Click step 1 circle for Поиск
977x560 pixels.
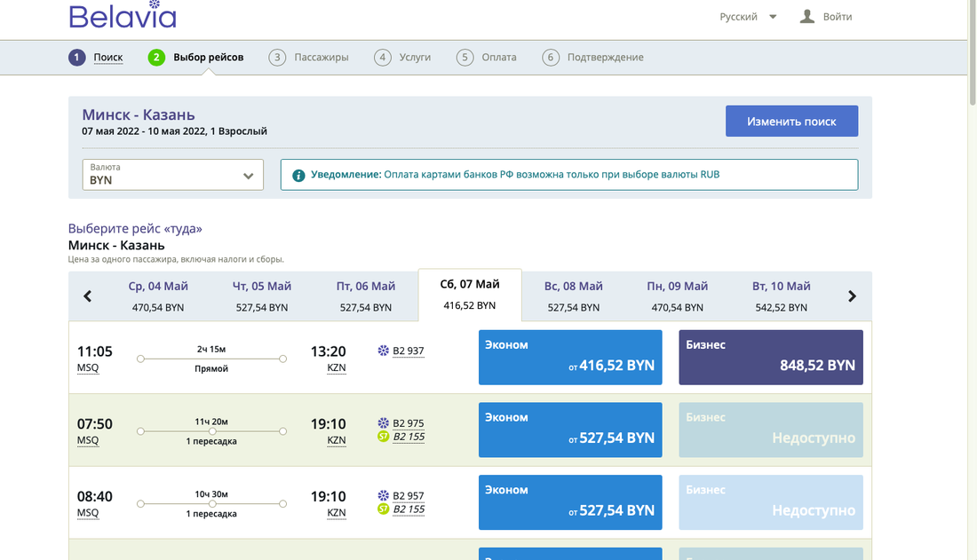[77, 57]
